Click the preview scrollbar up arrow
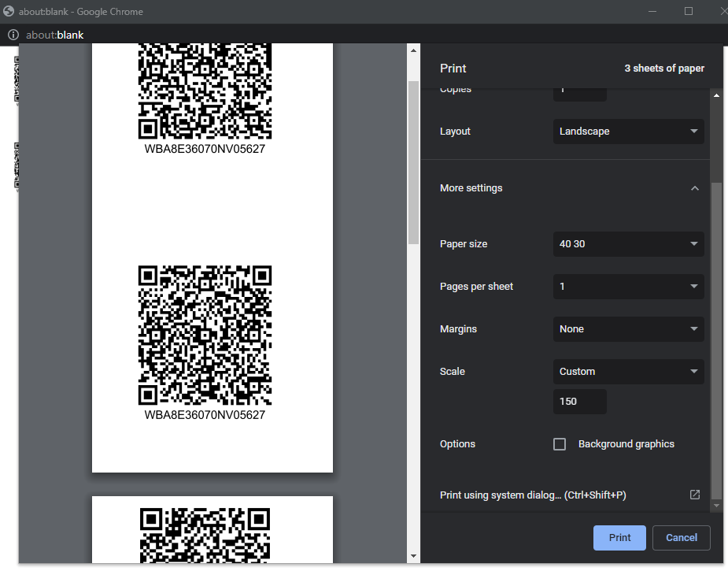The image size is (728, 571). click(x=413, y=50)
